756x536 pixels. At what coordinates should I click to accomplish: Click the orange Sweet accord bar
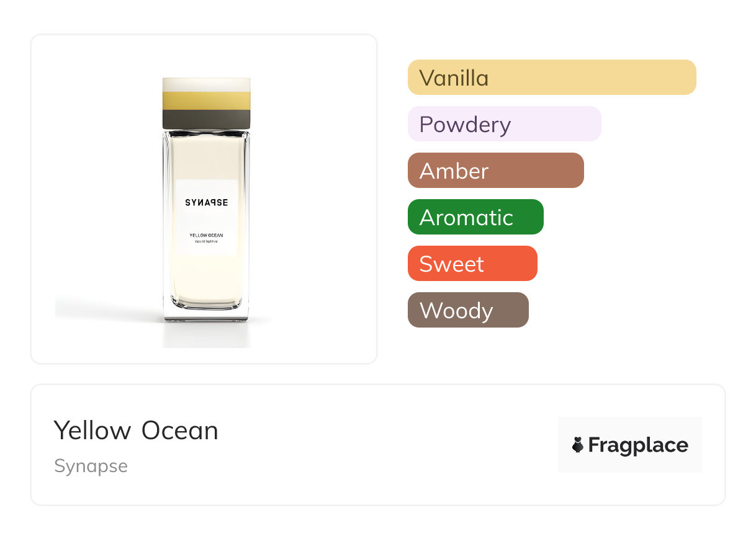pos(472,264)
